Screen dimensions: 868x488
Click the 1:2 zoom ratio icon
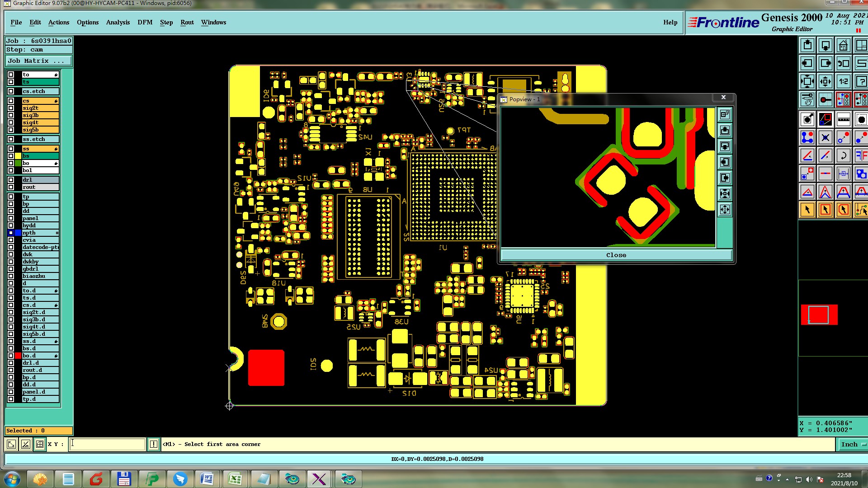844,81
